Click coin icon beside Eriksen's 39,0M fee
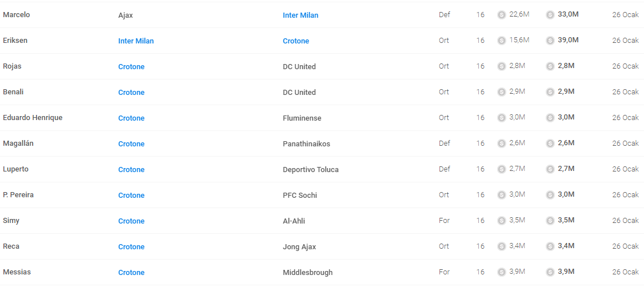 coord(550,41)
